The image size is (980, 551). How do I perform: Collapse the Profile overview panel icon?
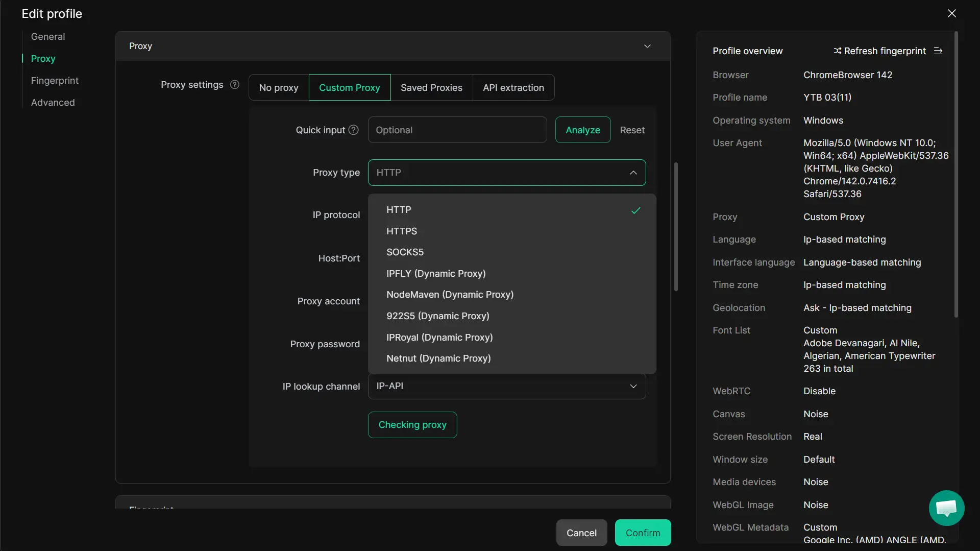click(x=938, y=51)
